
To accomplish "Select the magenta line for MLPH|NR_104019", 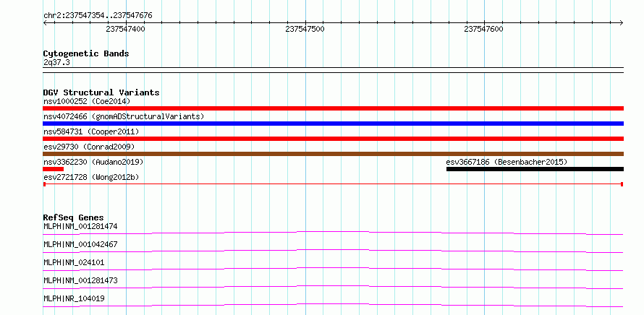I will (333, 305).
